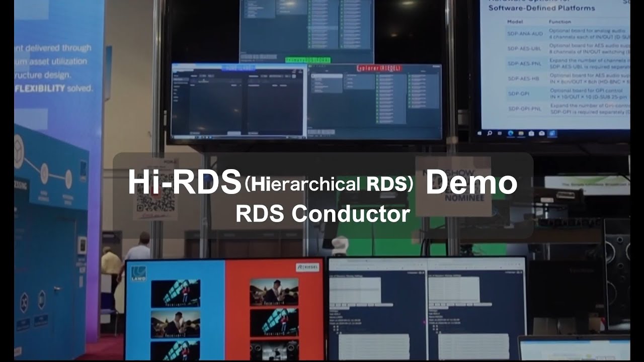This screenshot has height=362, width=644.
Task: Select third video thumbnail in LAWO panel
Action: tap(176, 350)
